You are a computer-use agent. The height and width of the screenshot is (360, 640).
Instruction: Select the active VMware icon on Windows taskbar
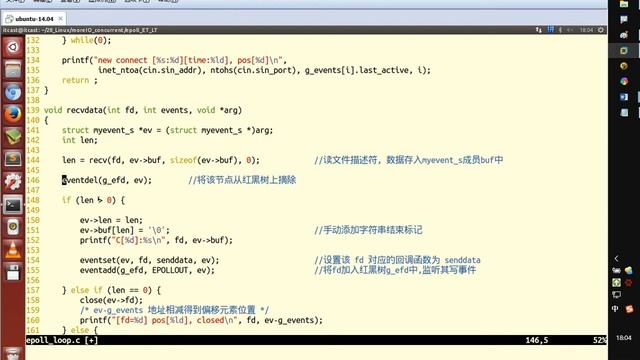click(x=624, y=51)
